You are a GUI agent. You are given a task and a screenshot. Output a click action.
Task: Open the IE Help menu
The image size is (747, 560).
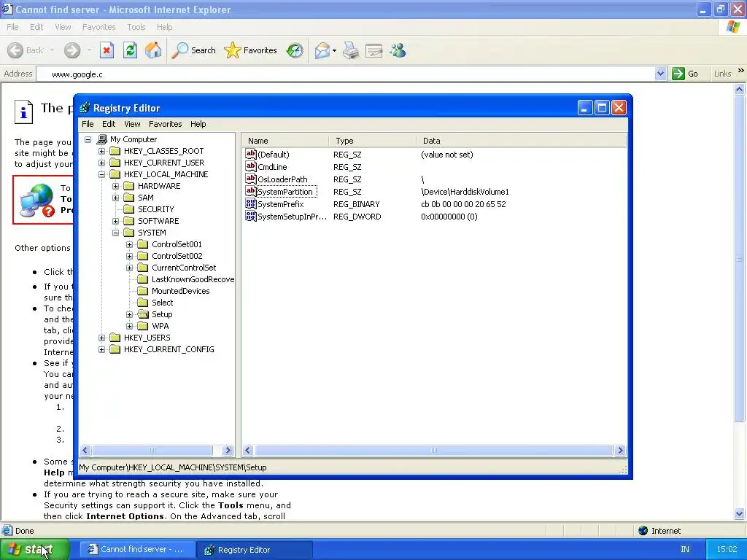[x=164, y=27]
